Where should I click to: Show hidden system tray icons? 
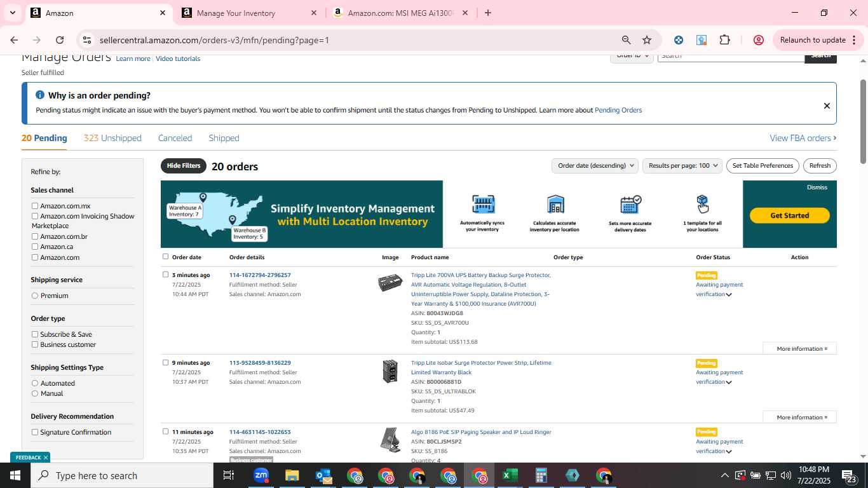(724, 475)
